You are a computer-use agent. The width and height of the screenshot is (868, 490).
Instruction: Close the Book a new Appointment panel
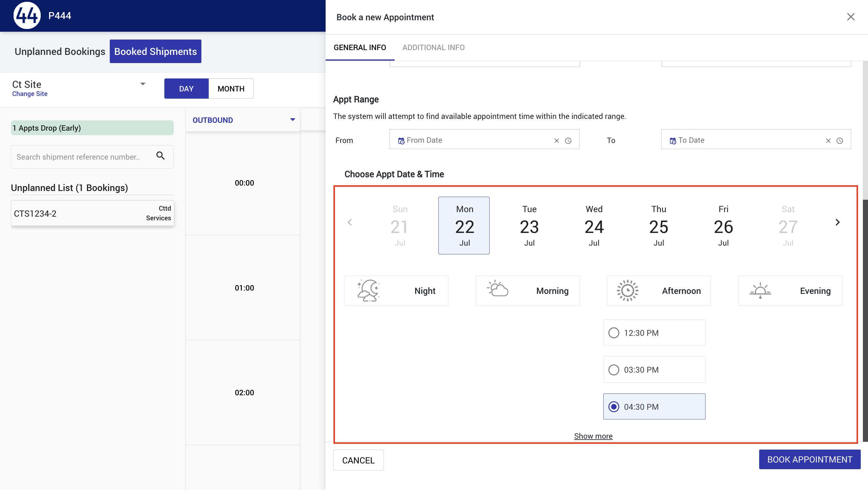click(x=851, y=17)
